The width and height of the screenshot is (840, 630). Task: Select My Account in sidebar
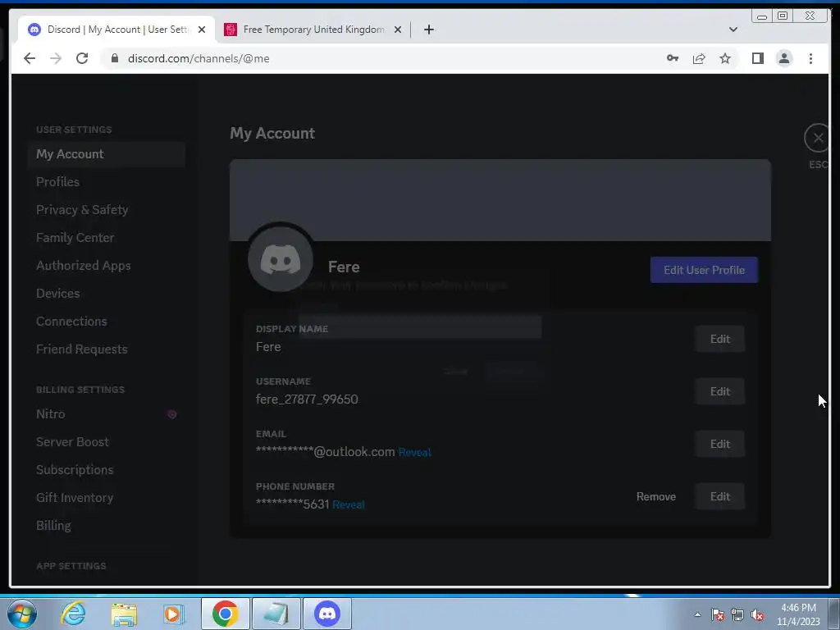pyautogui.click(x=107, y=154)
